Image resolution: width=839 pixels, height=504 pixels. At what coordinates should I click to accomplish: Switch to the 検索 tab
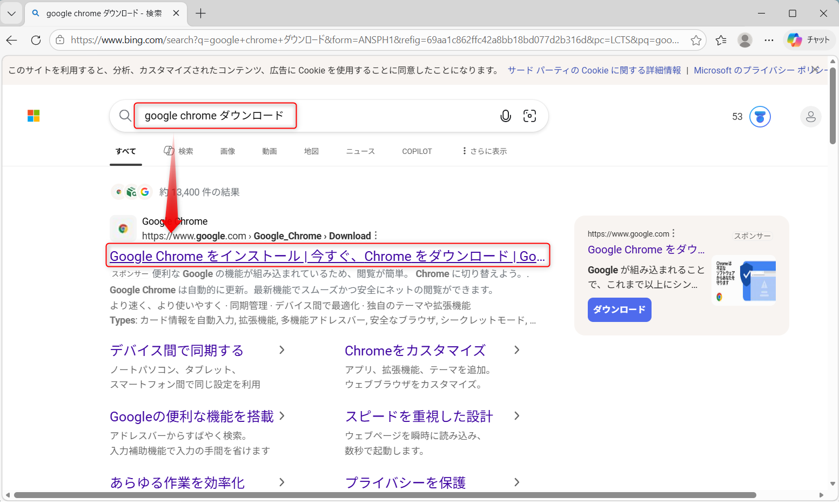click(179, 151)
